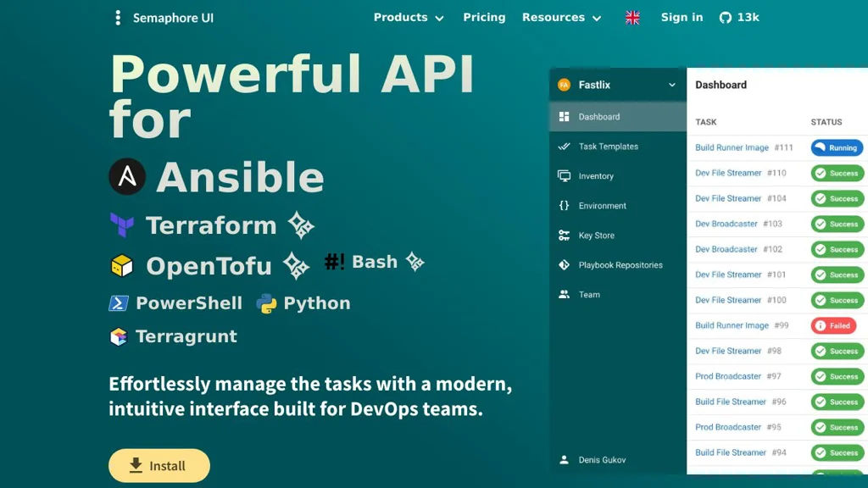Click the Success badge for task #110
This screenshot has height=488, width=868.
coord(837,173)
